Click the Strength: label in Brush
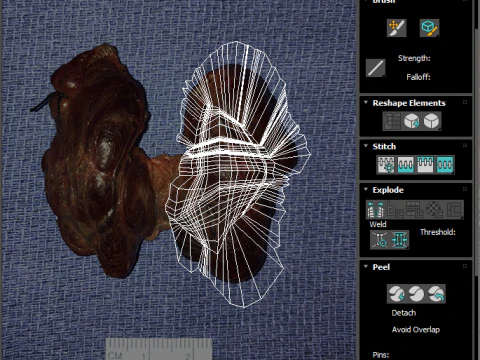This screenshot has width=480, height=360. tap(414, 58)
